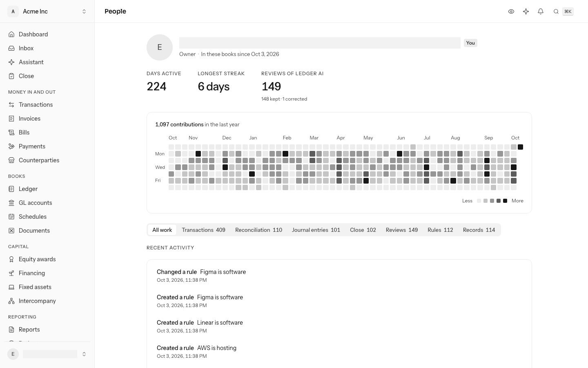The height and width of the screenshot is (368, 588).
Task: Open the GL accounts bank icon
Action: (x=11, y=203)
